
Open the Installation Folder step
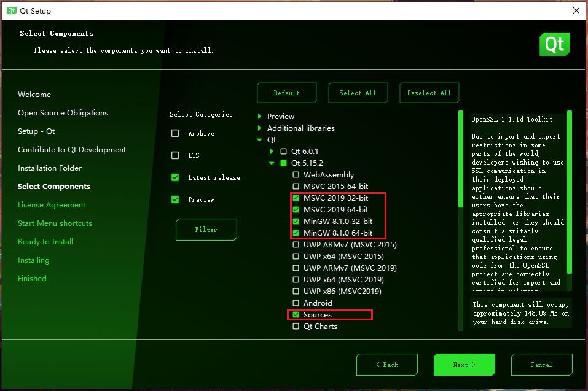(x=50, y=168)
